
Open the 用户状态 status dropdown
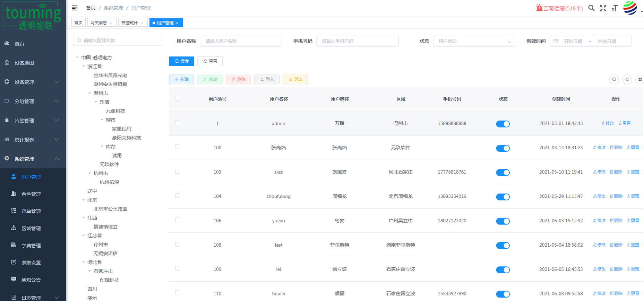474,41
